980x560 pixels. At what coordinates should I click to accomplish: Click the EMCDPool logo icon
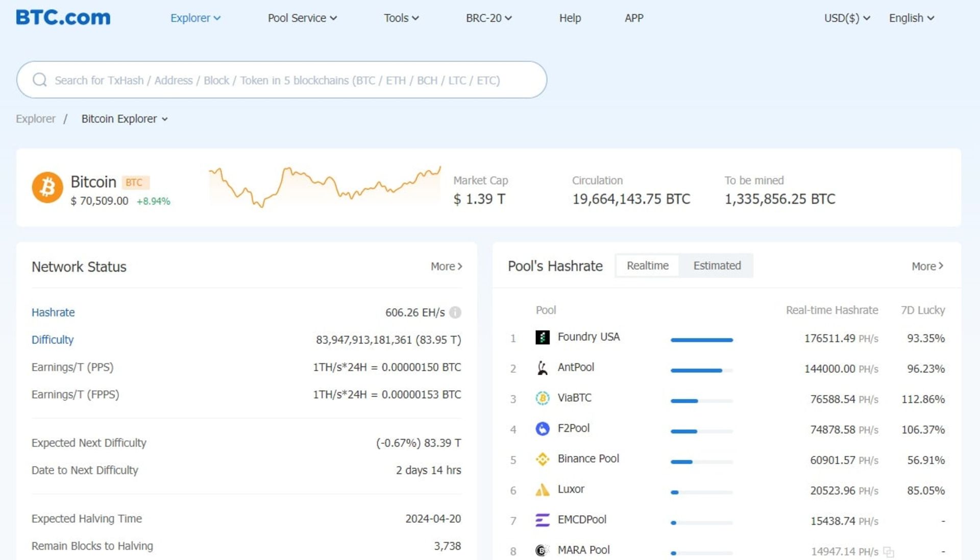coord(542,520)
